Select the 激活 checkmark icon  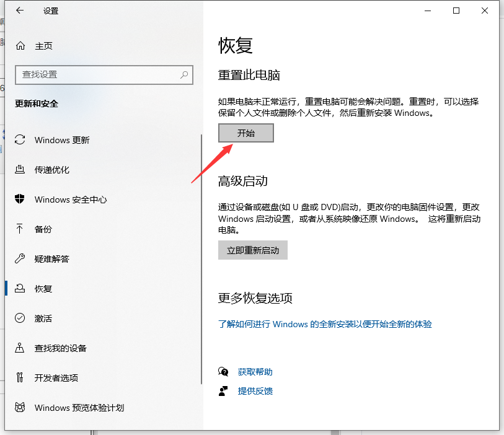(20, 319)
